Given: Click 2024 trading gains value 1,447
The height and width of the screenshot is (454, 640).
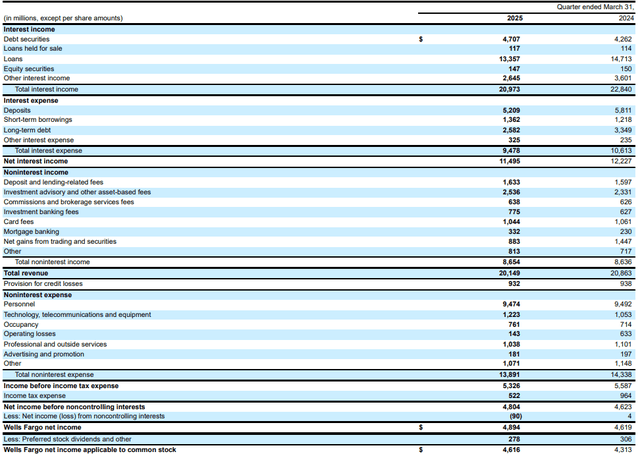Looking at the screenshot, I should 623,241.
